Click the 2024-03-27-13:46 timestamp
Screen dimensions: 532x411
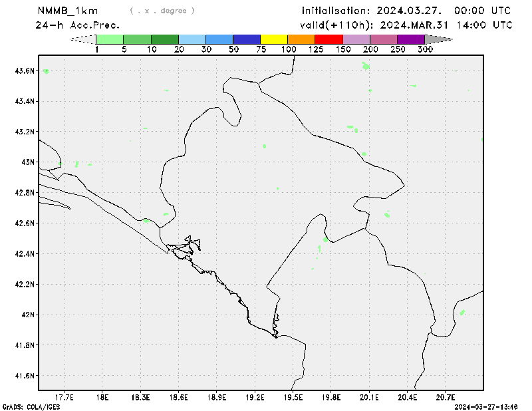pos(491,406)
